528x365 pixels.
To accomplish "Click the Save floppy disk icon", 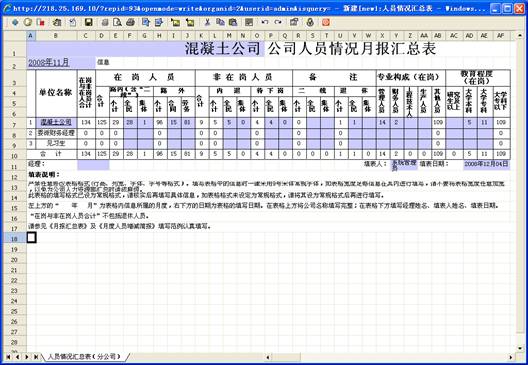I will pos(89,23).
